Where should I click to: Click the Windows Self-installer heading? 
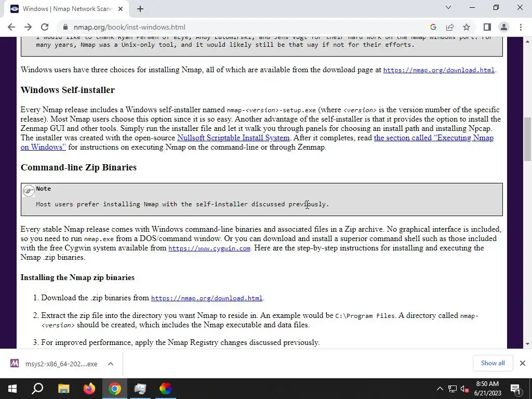click(68, 90)
